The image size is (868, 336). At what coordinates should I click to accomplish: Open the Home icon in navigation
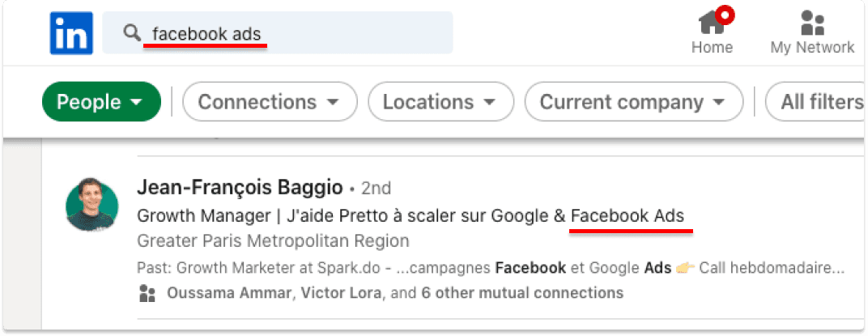[x=712, y=23]
